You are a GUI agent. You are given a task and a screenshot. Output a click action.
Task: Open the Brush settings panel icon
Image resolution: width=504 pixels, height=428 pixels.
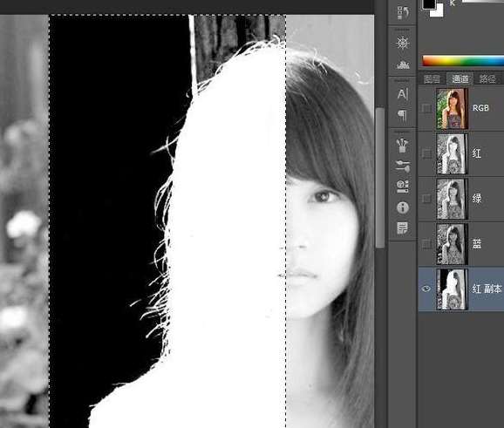point(403,166)
